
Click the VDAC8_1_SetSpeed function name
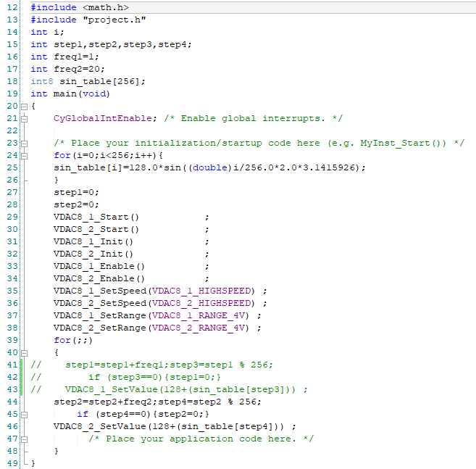(x=100, y=291)
